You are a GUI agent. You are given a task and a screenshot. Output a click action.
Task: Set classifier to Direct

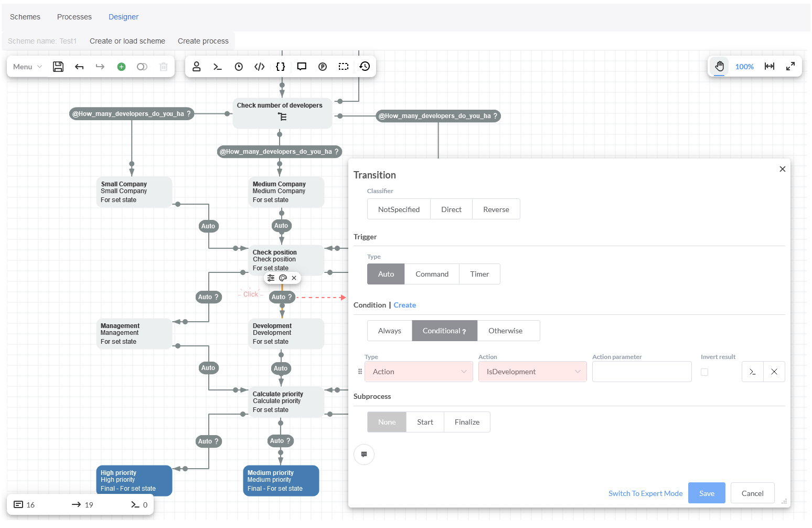[x=451, y=209]
